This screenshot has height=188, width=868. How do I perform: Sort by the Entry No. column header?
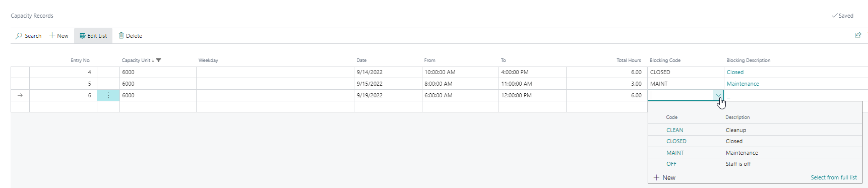coord(81,60)
